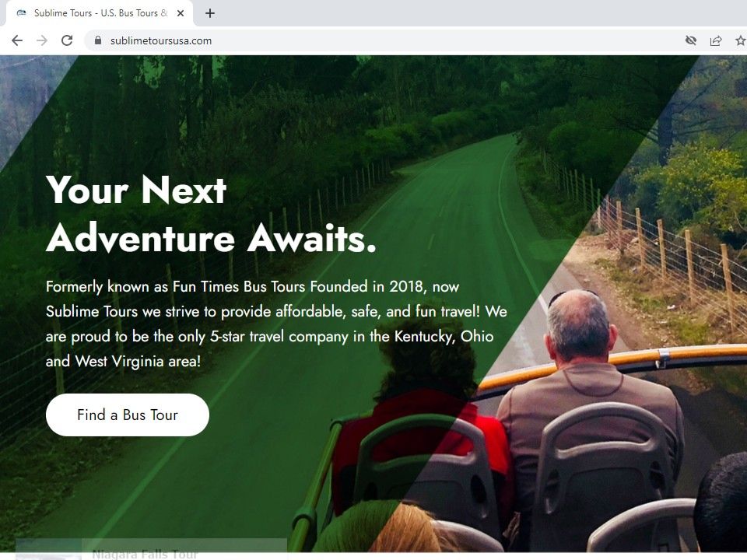Focus the sublimetoursusa.com address field
747x560 pixels.
click(381, 40)
